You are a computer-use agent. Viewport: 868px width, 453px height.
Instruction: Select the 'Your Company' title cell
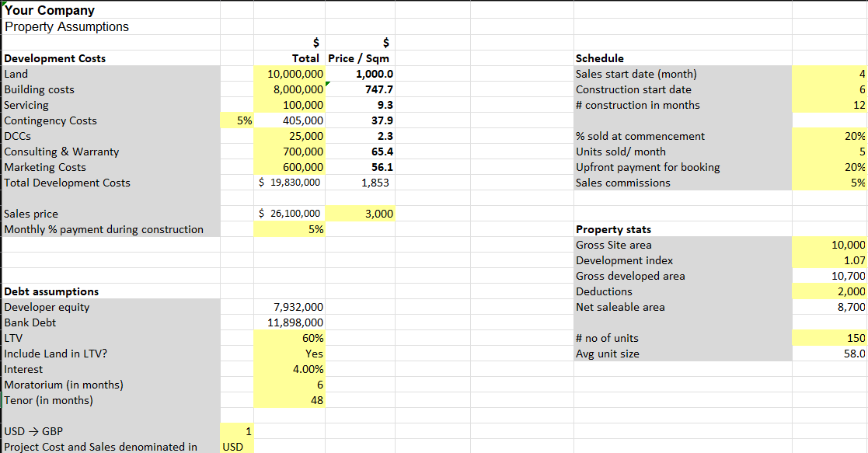(110, 10)
